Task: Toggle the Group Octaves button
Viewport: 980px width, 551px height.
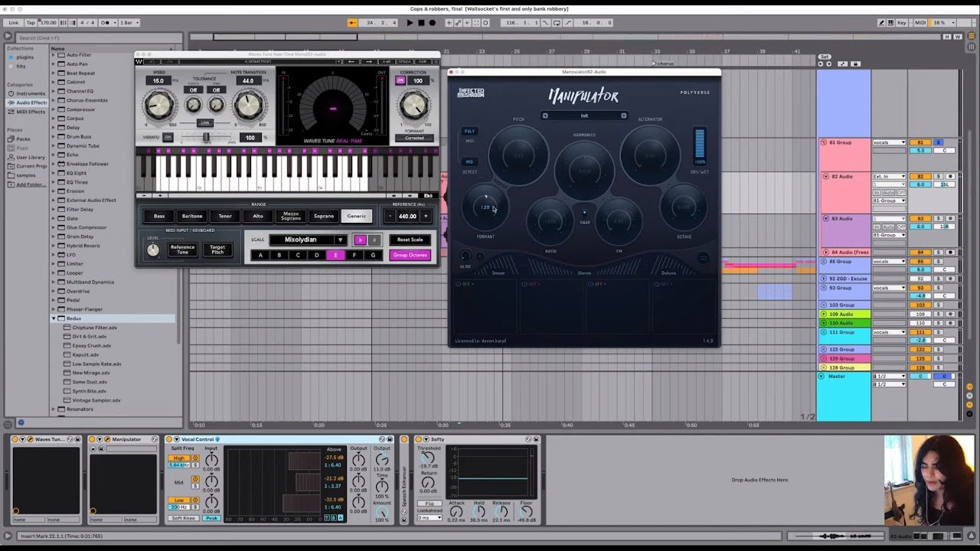Action: [x=410, y=255]
